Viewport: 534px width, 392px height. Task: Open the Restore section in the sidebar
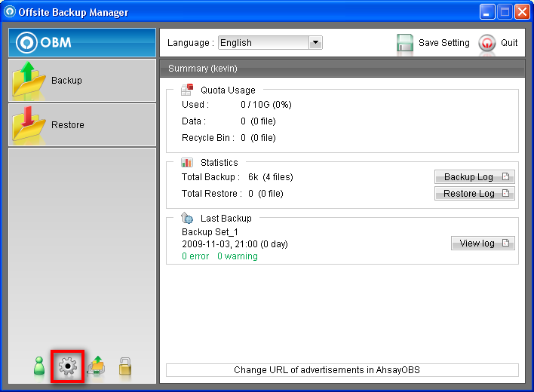coord(81,124)
